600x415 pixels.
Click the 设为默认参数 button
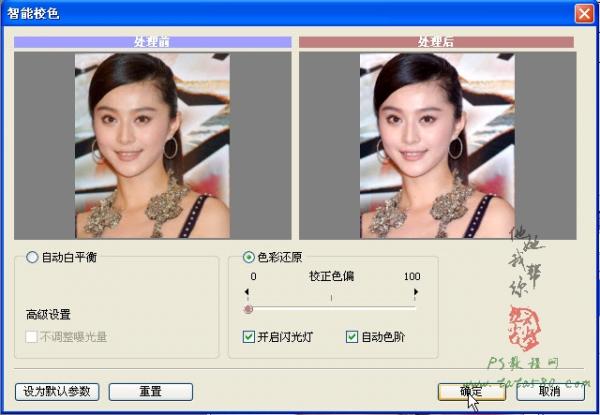pos(57,392)
